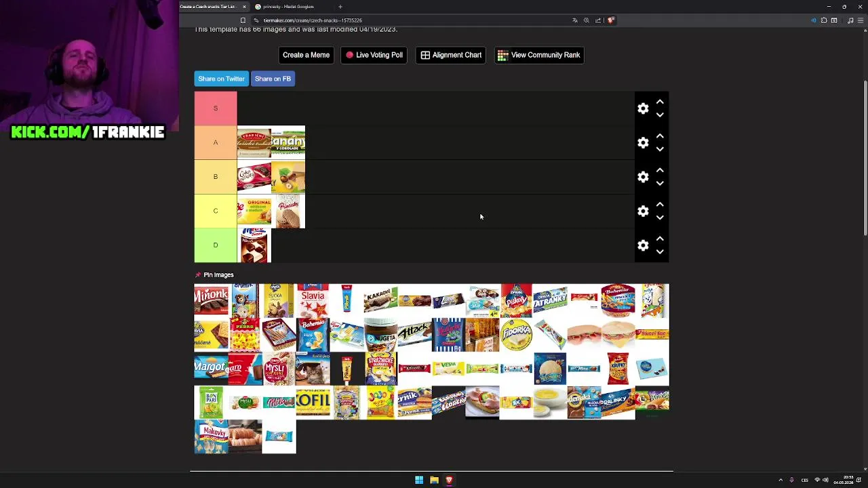Viewport: 868px width, 488px height.
Task: Pick the Margot bar image
Action: 211,369
